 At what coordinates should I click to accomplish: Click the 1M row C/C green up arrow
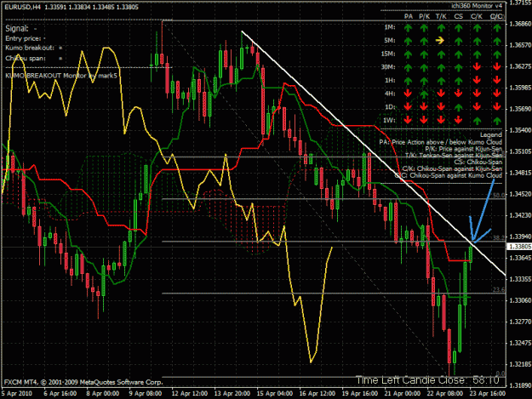(x=497, y=28)
